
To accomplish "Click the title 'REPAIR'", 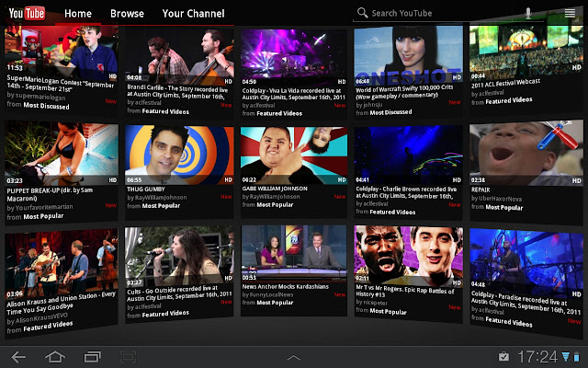I will (x=481, y=190).
